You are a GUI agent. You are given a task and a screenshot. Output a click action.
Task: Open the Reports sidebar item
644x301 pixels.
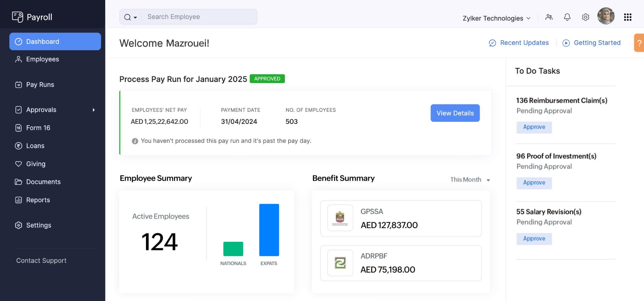pos(38,200)
